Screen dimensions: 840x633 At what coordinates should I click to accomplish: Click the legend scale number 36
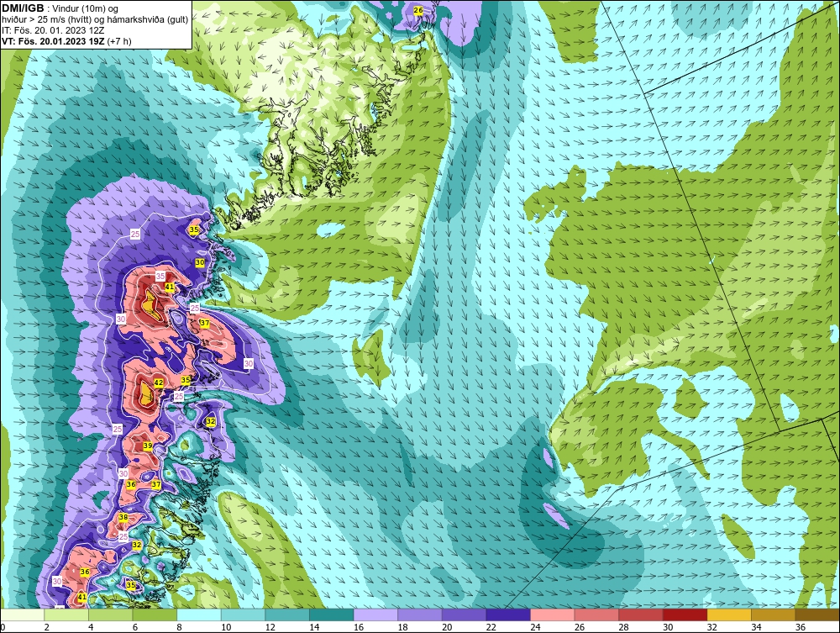tap(801, 627)
